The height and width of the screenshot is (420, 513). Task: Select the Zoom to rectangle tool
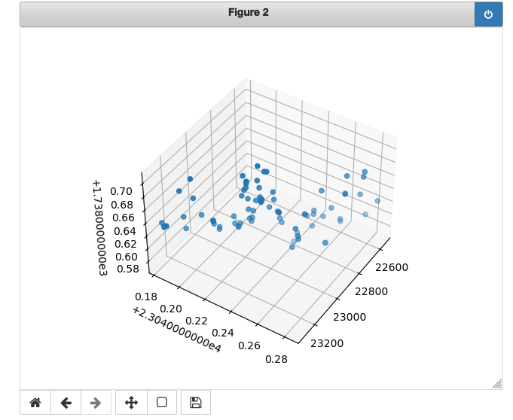tap(162, 403)
